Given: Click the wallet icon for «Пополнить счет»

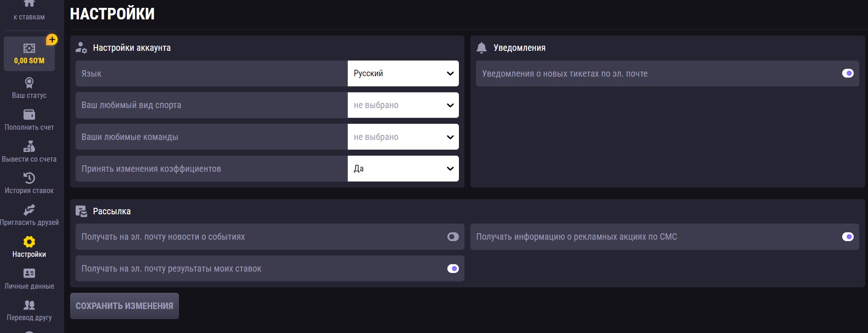Looking at the screenshot, I should point(29,115).
